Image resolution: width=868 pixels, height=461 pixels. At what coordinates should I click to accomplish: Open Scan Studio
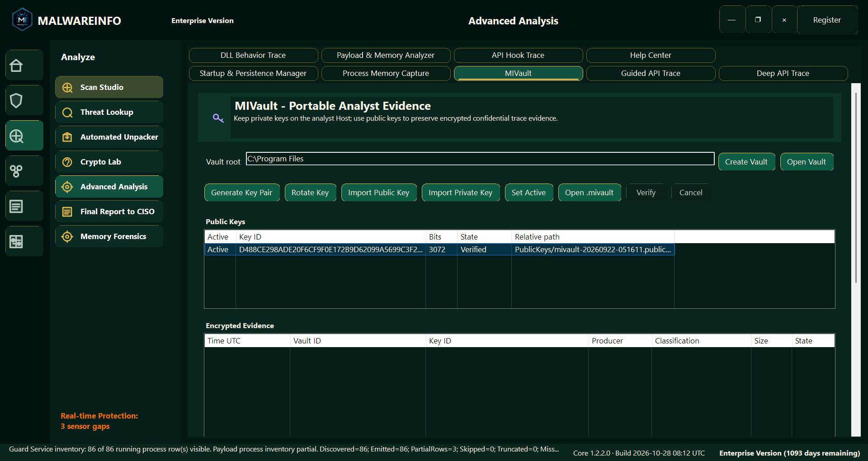coord(109,87)
